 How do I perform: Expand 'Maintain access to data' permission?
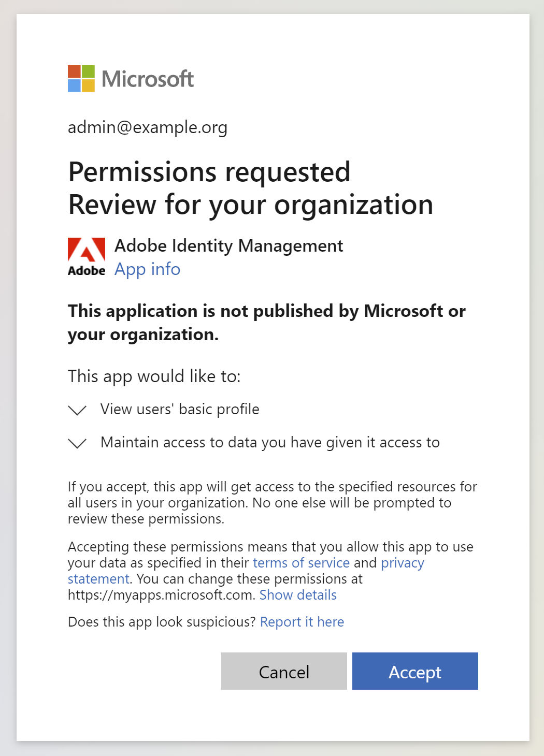coord(76,443)
